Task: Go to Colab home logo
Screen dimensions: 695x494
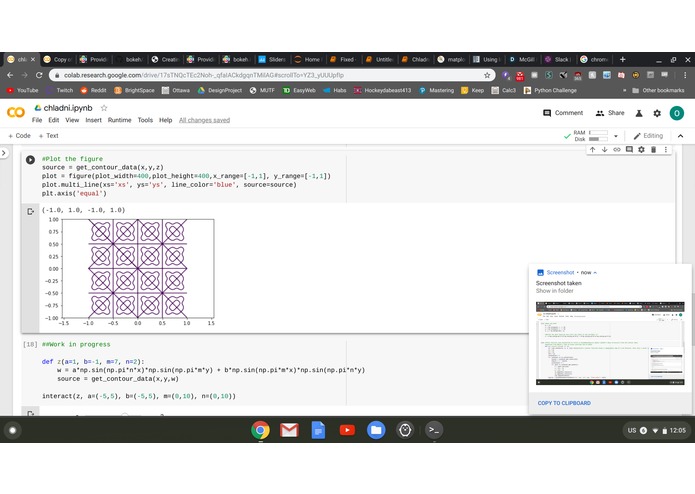Action: (x=16, y=113)
